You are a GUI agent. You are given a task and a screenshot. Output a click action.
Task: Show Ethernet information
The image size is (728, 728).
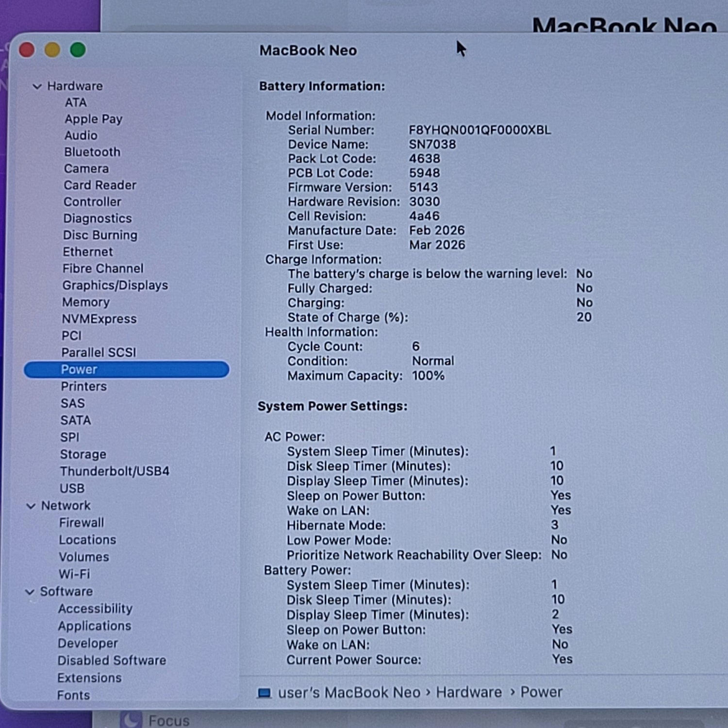[88, 252]
